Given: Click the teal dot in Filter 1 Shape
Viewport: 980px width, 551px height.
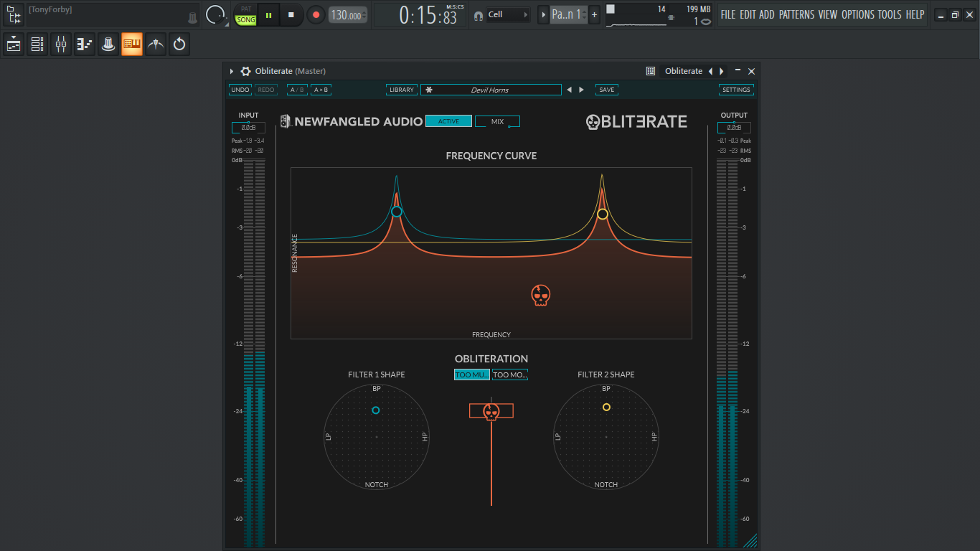Looking at the screenshot, I should point(376,410).
